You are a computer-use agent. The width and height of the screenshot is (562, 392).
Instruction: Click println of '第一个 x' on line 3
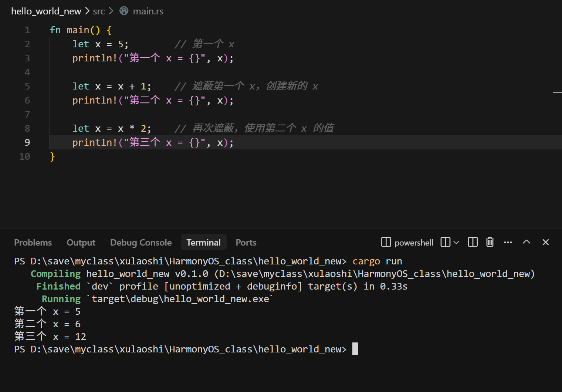click(x=153, y=58)
